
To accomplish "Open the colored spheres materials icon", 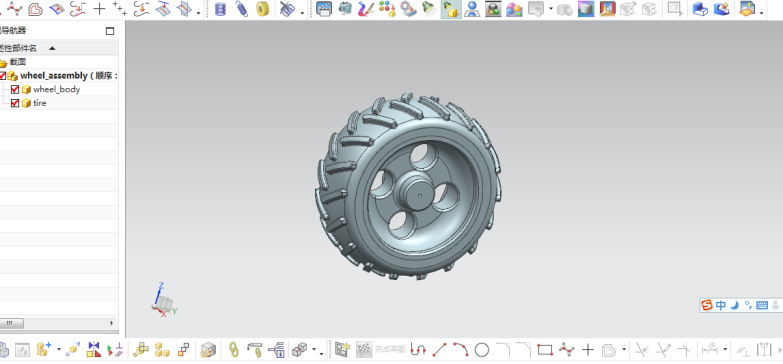I will (x=514, y=8).
